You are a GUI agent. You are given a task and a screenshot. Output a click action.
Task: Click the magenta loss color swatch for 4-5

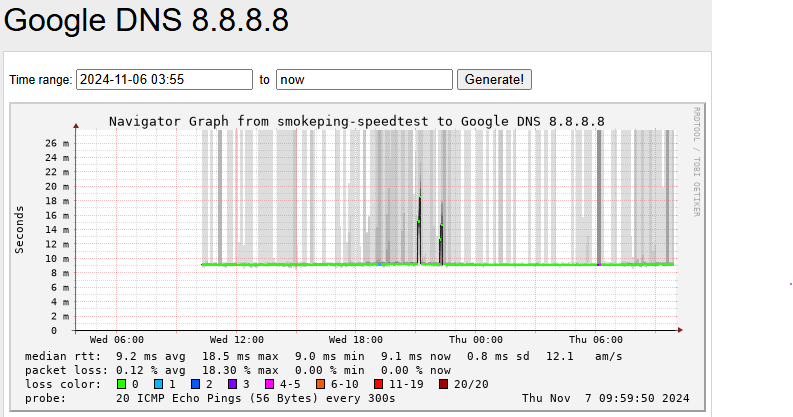[x=269, y=384]
